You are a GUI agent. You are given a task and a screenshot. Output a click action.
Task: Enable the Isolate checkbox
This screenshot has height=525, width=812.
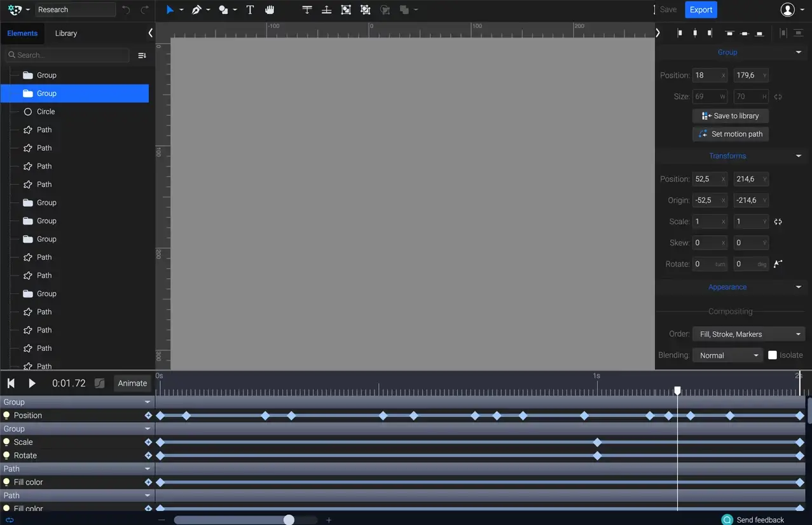point(772,355)
